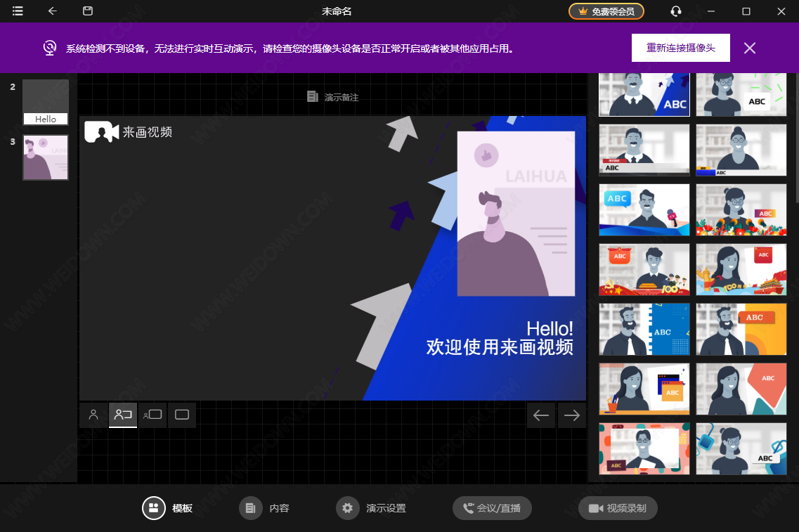Choose the slide-only layout icon
The width and height of the screenshot is (799, 532).
(182, 415)
